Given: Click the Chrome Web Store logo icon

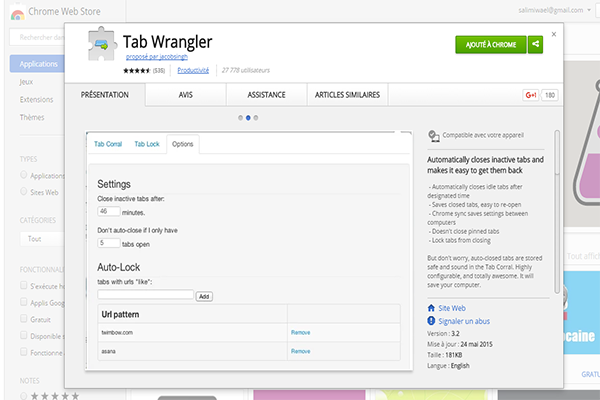Looking at the screenshot, I should 17,14.
